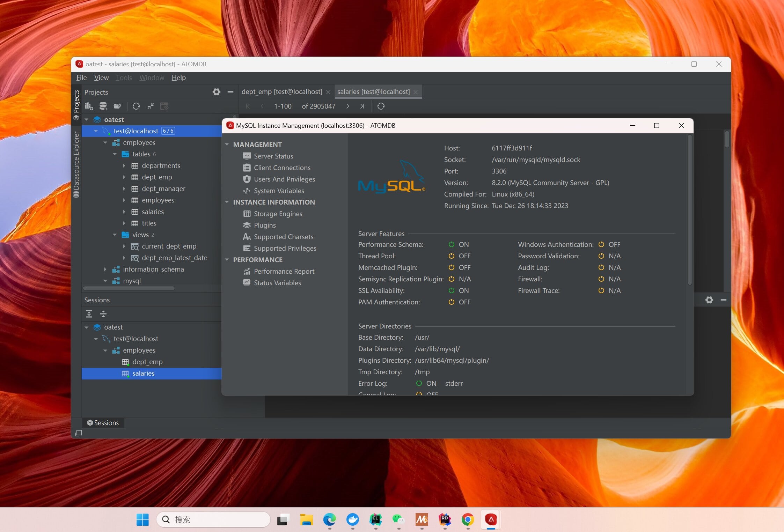This screenshot has width=784, height=532.
Task: Click the add datasource icon in Projects toolbar
Action: 103,106
